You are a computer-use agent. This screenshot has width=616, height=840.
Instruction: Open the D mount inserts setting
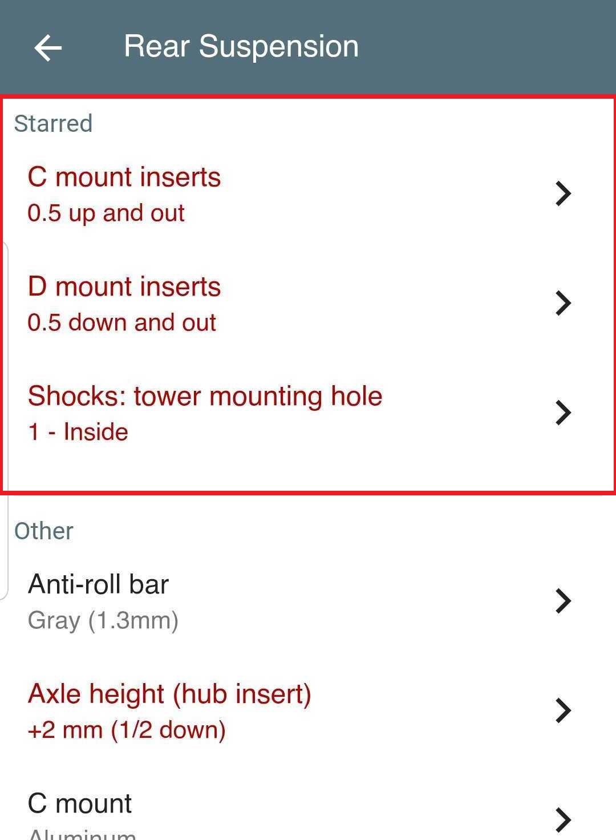(x=124, y=286)
